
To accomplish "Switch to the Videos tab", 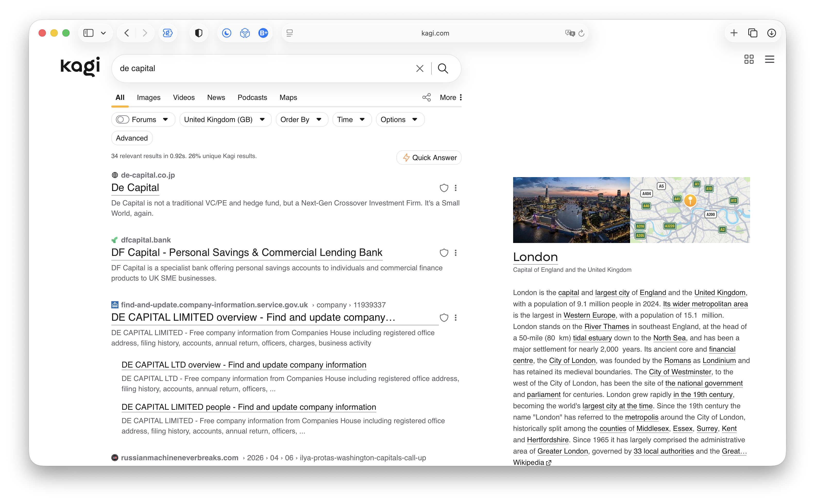I will click(x=184, y=97).
